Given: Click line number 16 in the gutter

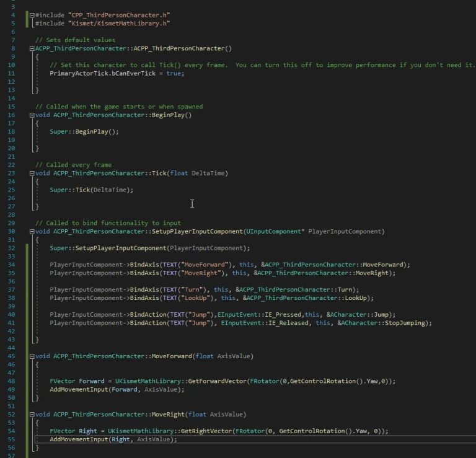Looking at the screenshot, I should coord(11,115).
